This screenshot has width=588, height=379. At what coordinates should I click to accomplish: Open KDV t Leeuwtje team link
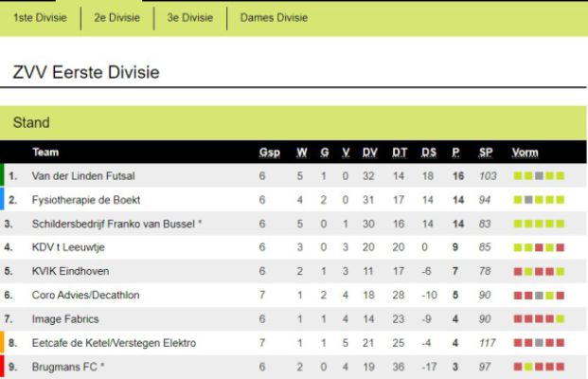click(68, 247)
